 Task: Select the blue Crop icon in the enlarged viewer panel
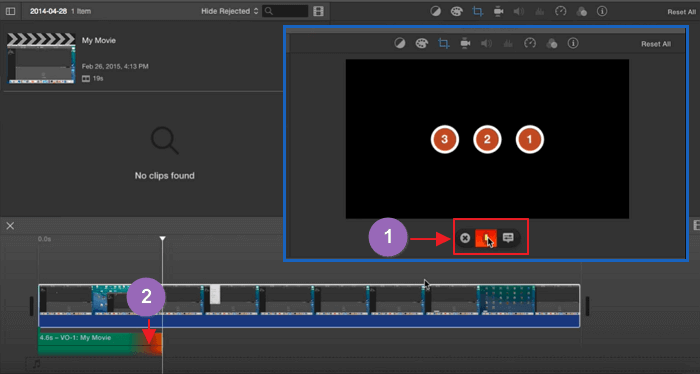coord(443,43)
